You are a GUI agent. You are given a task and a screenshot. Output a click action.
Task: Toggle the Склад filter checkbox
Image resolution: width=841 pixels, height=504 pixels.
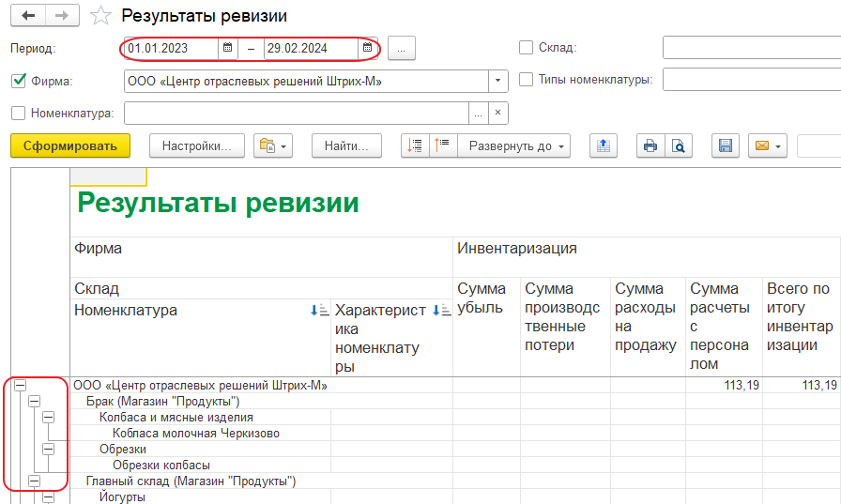[x=527, y=47]
